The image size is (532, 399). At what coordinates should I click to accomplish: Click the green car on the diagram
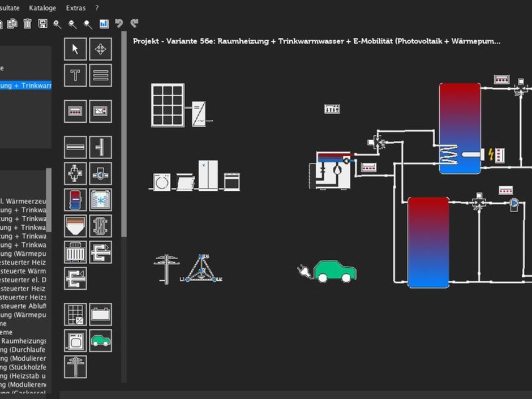click(x=334, y=271)
